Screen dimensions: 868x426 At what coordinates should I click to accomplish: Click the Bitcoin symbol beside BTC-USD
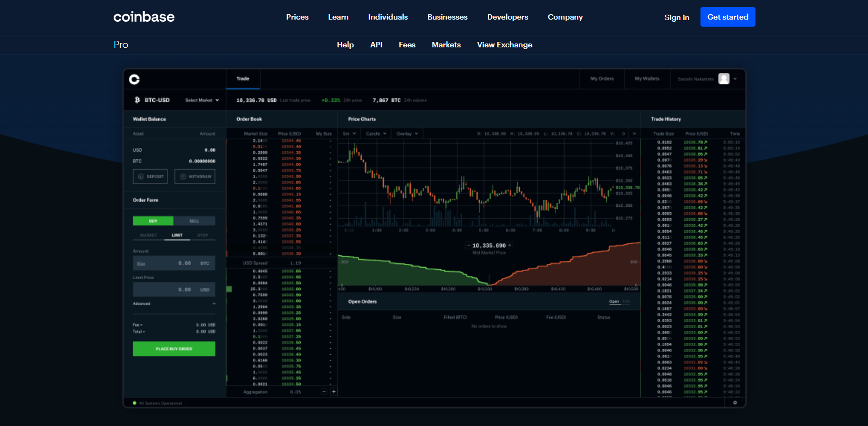pos(137,100)
